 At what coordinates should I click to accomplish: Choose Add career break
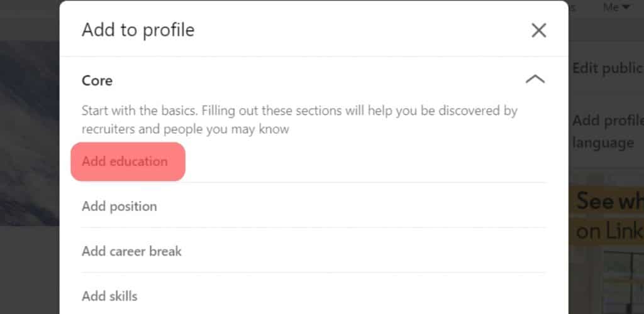(x=131, y=251)
